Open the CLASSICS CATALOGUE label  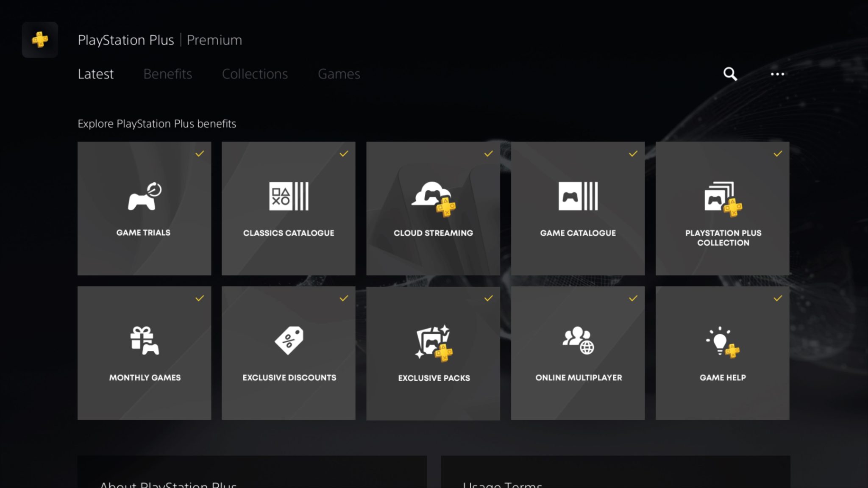[x=289, y=233]
